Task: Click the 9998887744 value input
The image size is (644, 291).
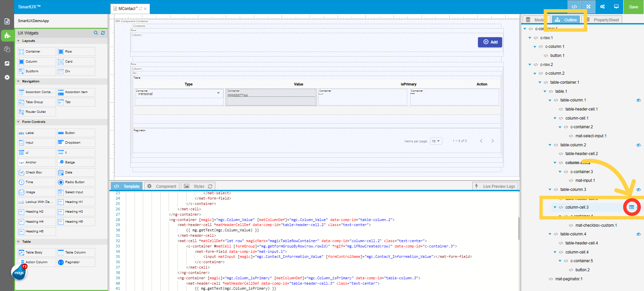Action: 271,95
